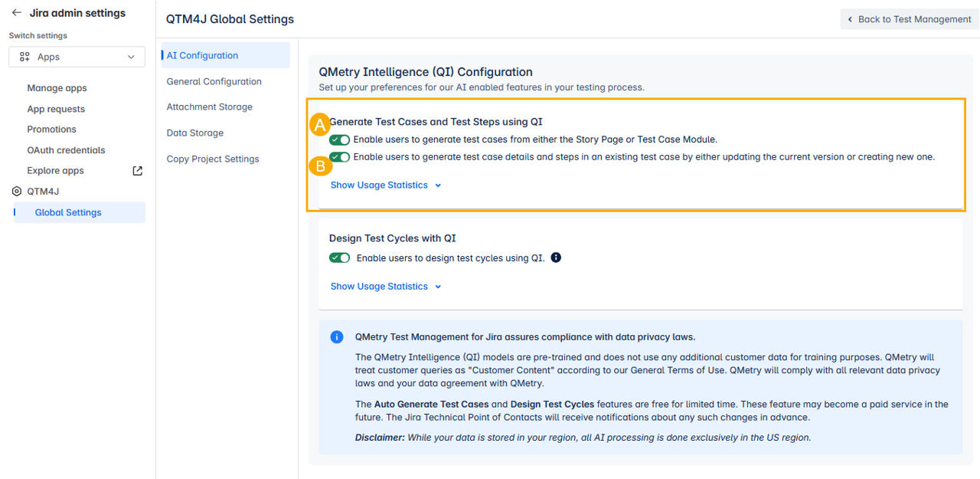Open Manage apps in the sidebar

57,88
